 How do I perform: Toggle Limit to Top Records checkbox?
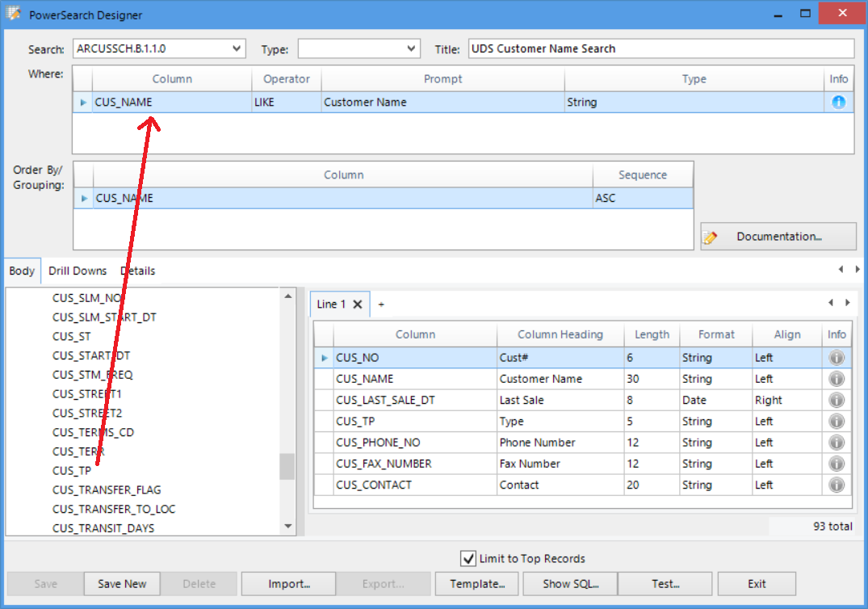click(468, 558)
